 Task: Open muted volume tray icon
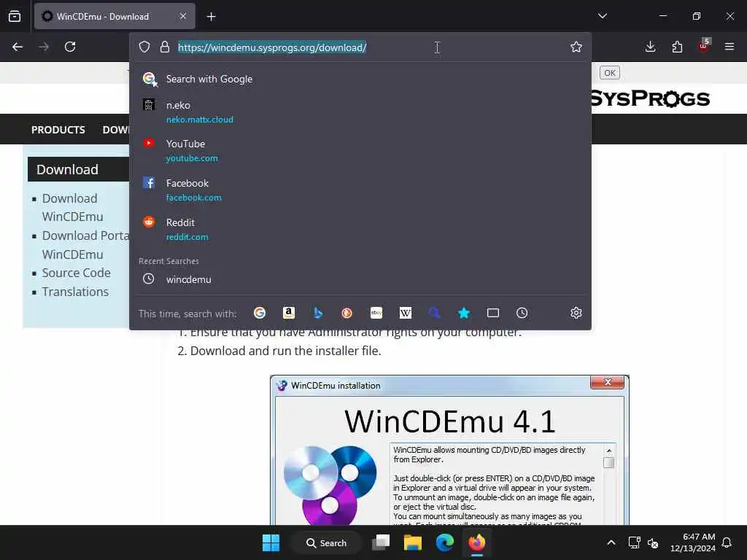pos(653,542)
